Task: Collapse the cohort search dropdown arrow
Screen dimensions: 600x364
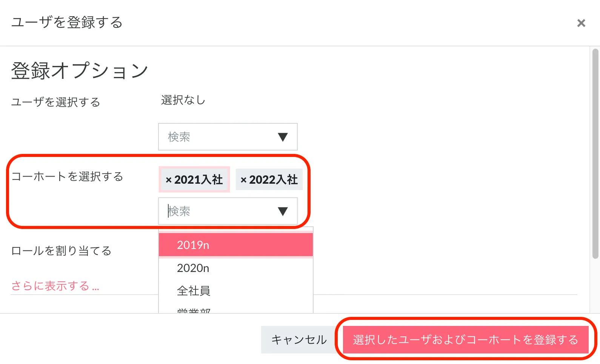Action: 283,211
